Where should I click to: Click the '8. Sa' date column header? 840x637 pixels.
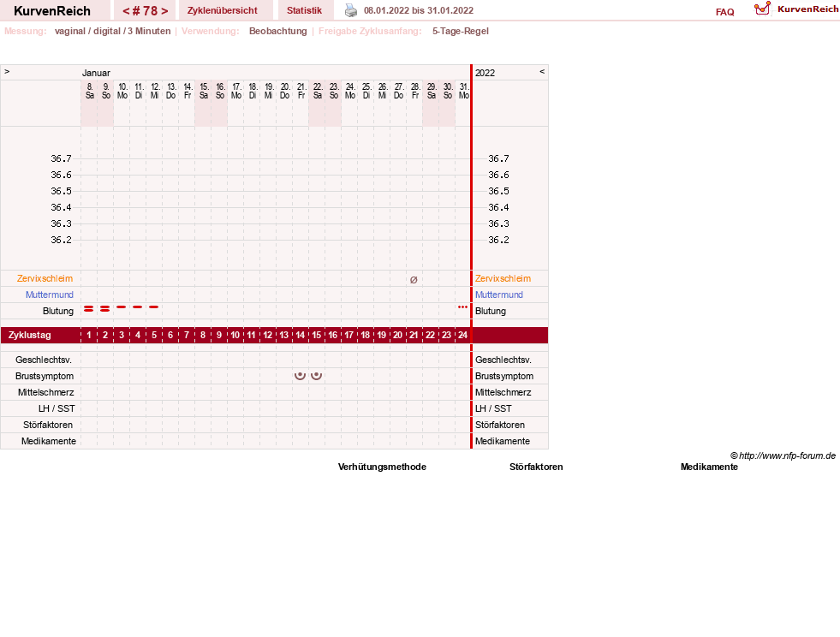click(89, 91)
